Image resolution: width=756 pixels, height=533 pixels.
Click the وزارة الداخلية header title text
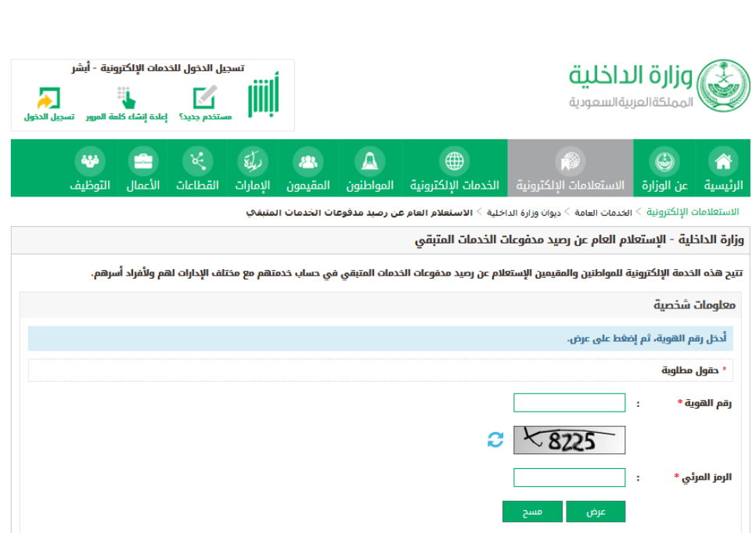[x=630, y=75]
